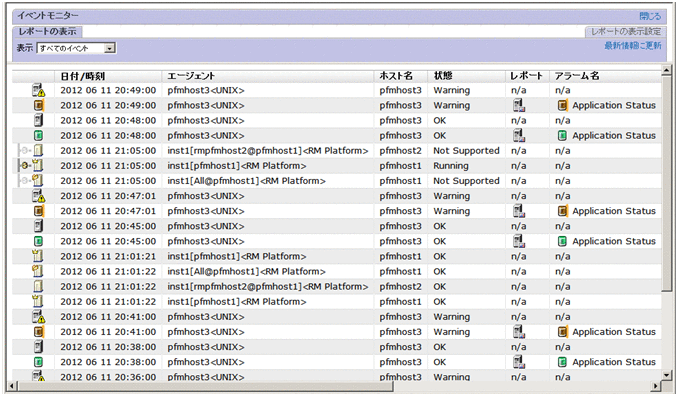Click Application Status text at 20:38:00 row
679x397 pixels.
tap(614, 362)
